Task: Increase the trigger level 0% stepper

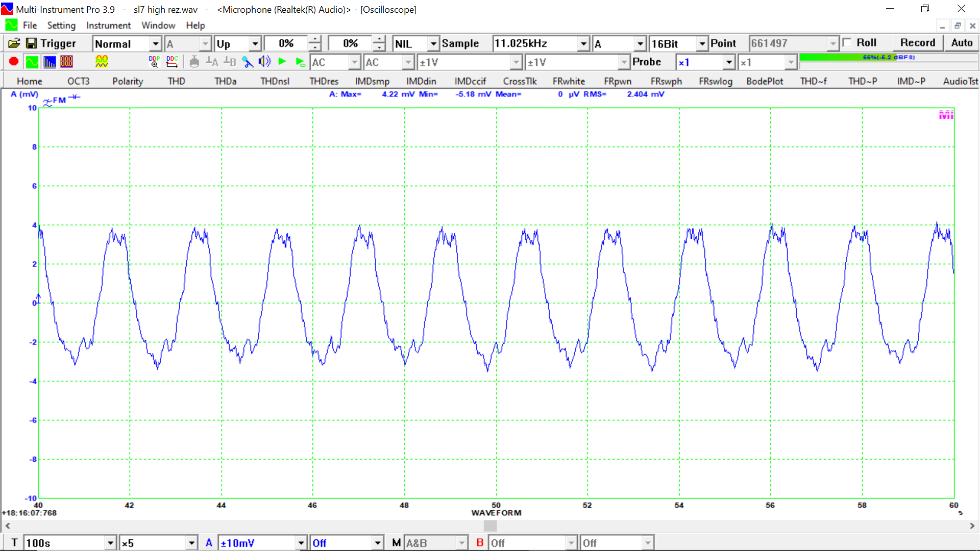Action: tap(315, 40)
